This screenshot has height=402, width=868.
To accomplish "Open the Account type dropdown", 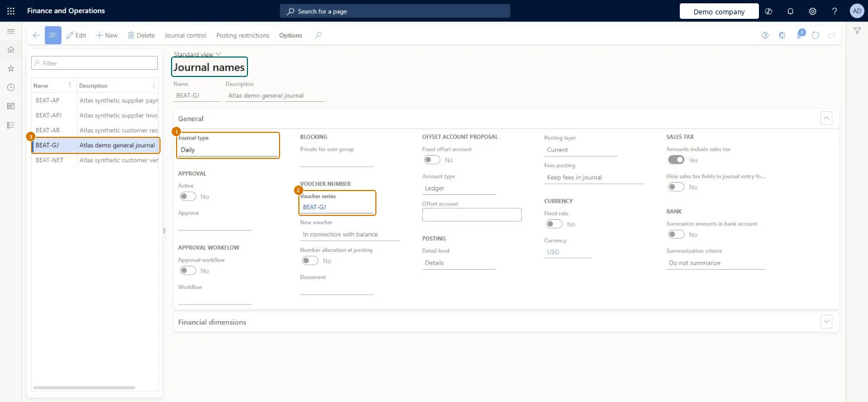I will [459, 188].
